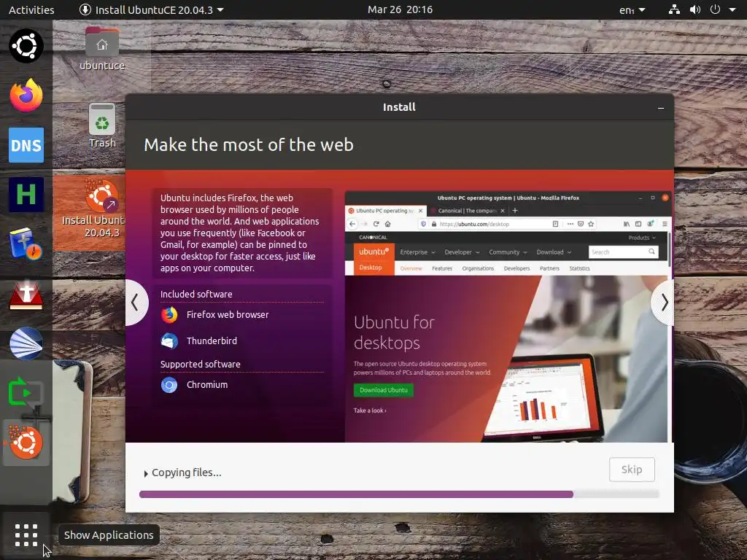This screenshot has height=560, width=747.
Task: Click the Firefox web browser icon in slideshow
Action: tap(169, 315)
